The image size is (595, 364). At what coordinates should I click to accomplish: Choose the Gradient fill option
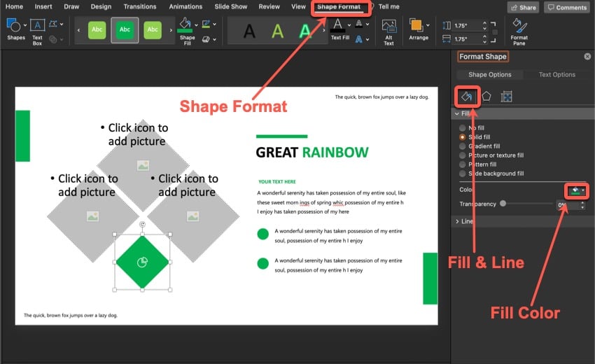coord(462,146)
